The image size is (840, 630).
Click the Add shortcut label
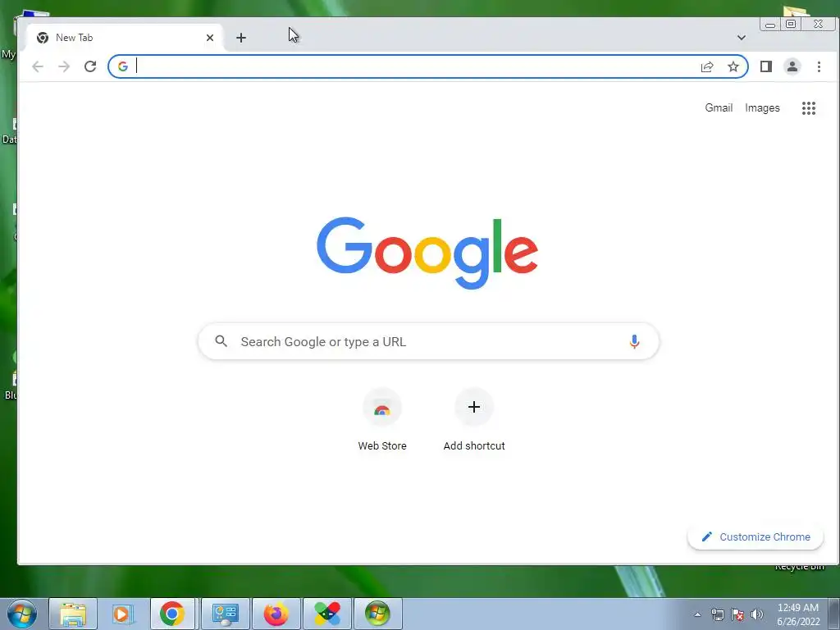474,445
